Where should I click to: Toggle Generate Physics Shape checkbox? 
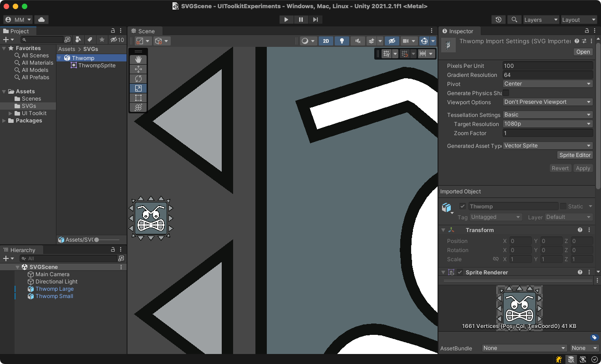click(506, 93)
